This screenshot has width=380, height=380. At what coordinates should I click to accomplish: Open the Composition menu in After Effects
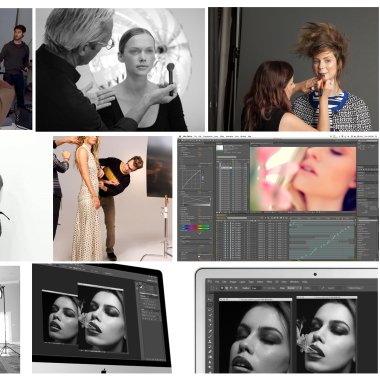pyautogui.click(x=208, y=136)
